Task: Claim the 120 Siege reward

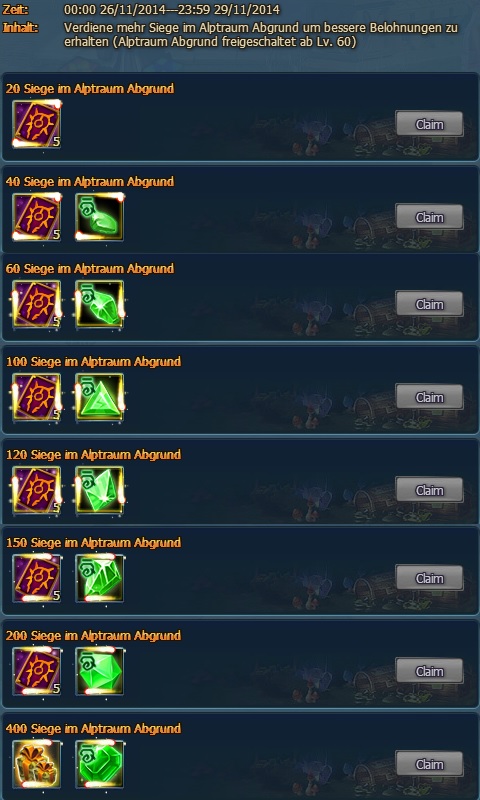Action: [x=430, y=490]
